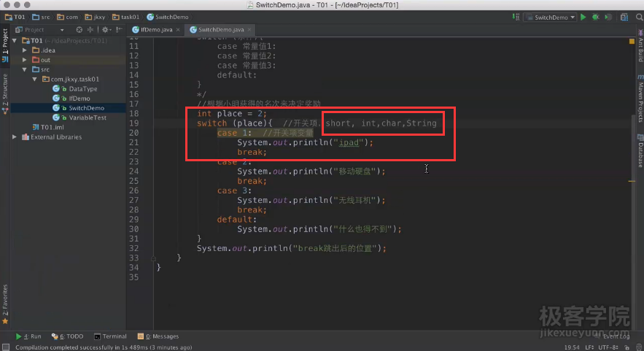Collapse the src folder
The height and width of the screenshot is (351, 644).
pos(25,69)
